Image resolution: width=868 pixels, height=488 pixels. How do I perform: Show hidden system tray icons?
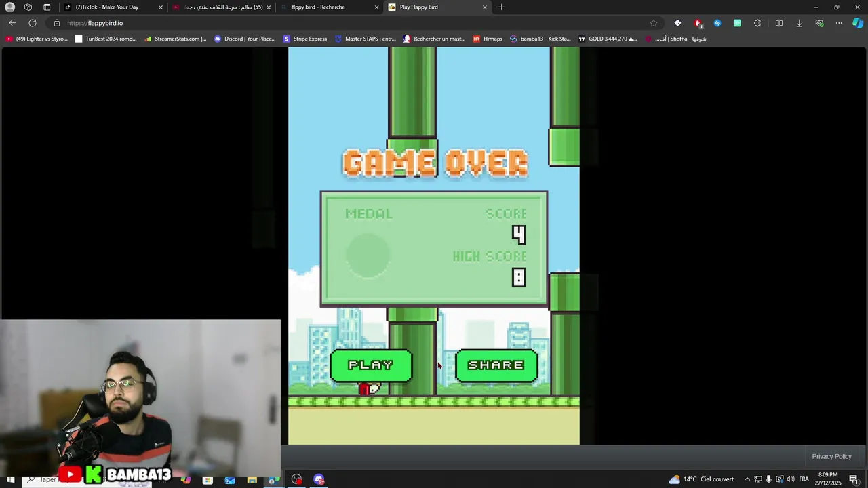click(747, 479)
